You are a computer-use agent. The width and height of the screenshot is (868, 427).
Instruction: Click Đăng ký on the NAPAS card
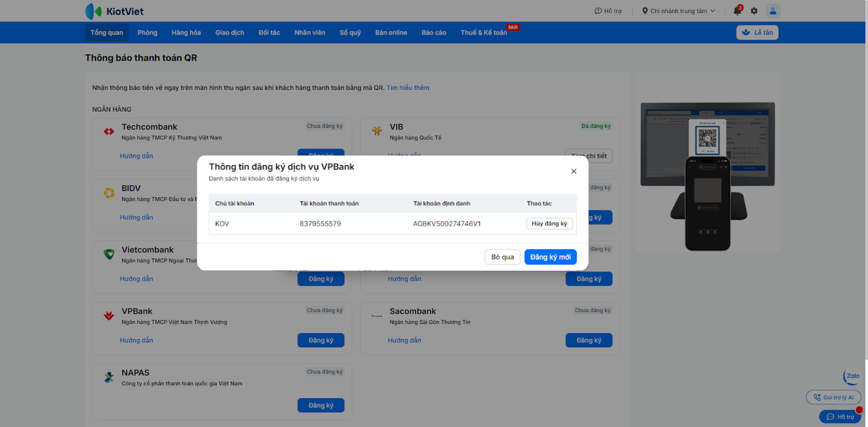pos(321,405)
